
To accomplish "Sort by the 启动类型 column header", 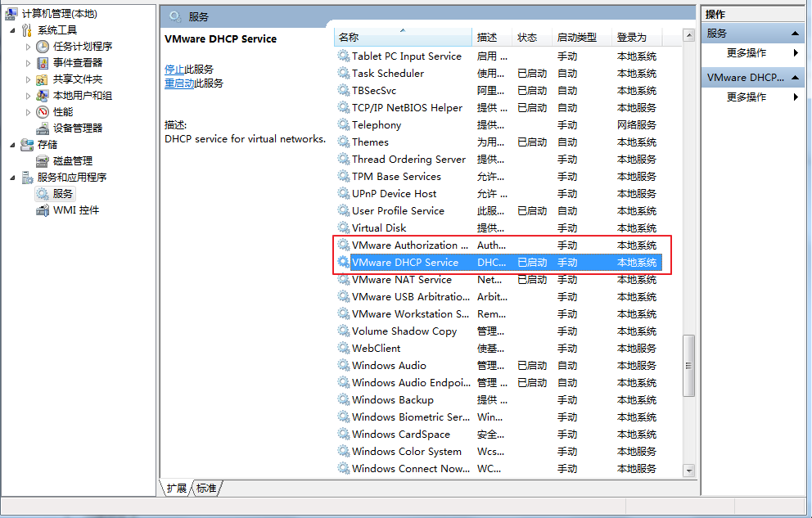I will coord(581,38).
